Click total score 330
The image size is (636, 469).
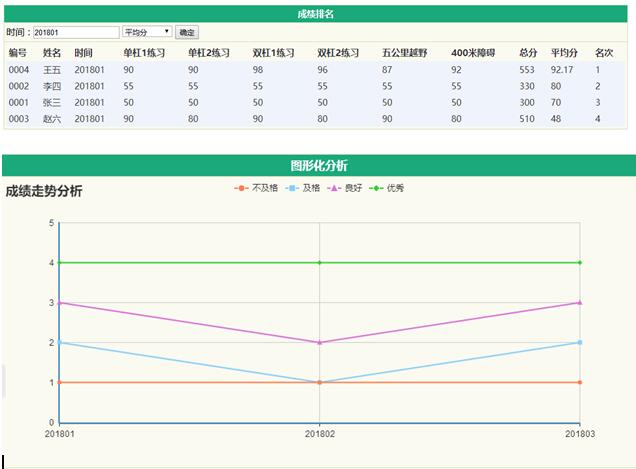click(x=527, y=86)
